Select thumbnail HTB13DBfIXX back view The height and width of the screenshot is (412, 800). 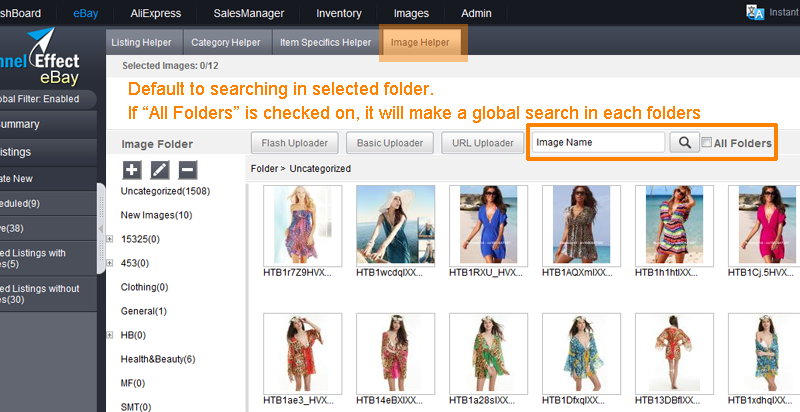coord(674,353)
